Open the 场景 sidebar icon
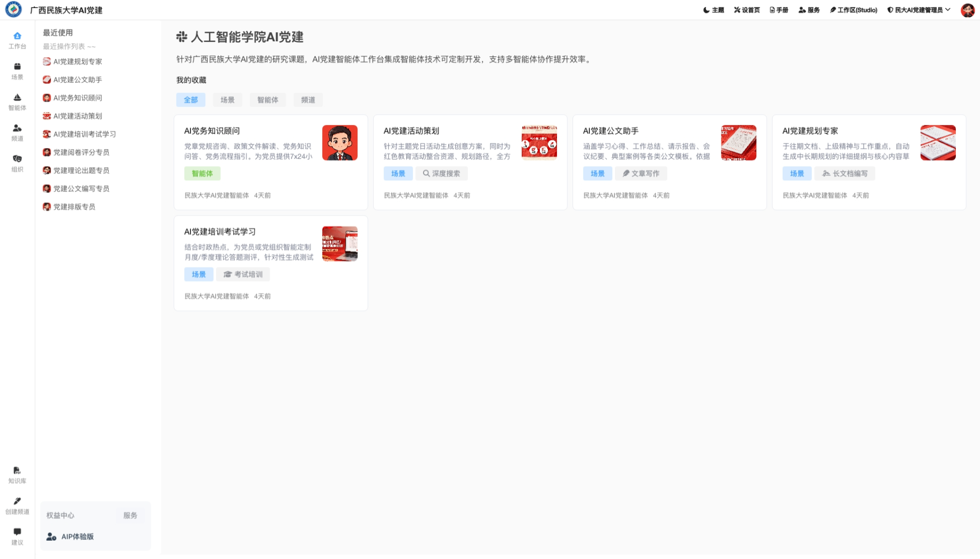The height and width of the screenshot is (559, 980). (x=17, y=71)
